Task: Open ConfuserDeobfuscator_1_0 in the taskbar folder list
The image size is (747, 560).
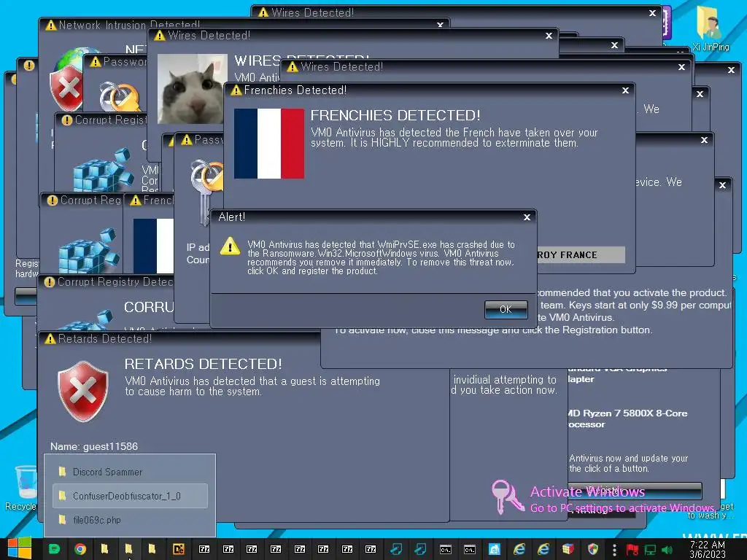Action: (130, 496)
